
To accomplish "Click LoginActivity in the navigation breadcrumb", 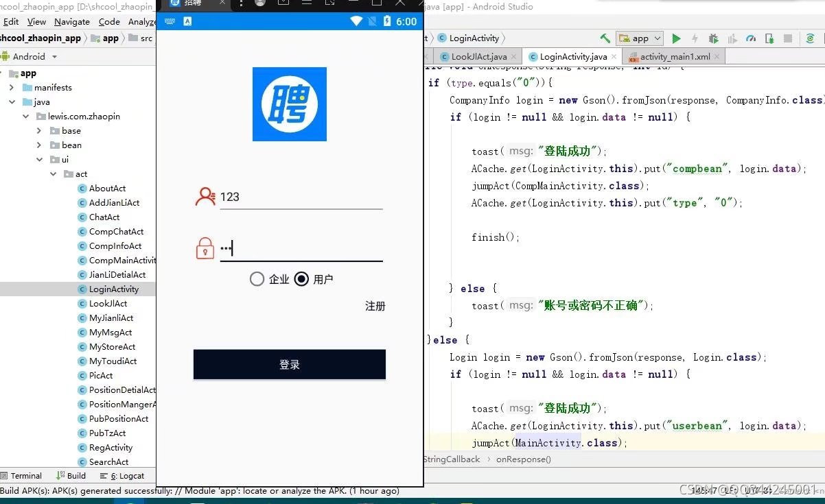I will 469,38.
